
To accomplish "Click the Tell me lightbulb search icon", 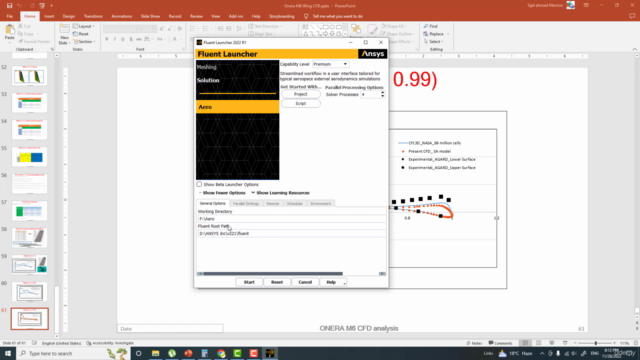I will coord(306,16).
